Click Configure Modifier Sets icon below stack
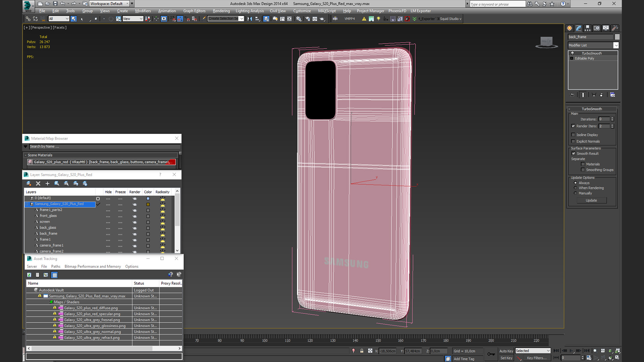 (612, 95)
